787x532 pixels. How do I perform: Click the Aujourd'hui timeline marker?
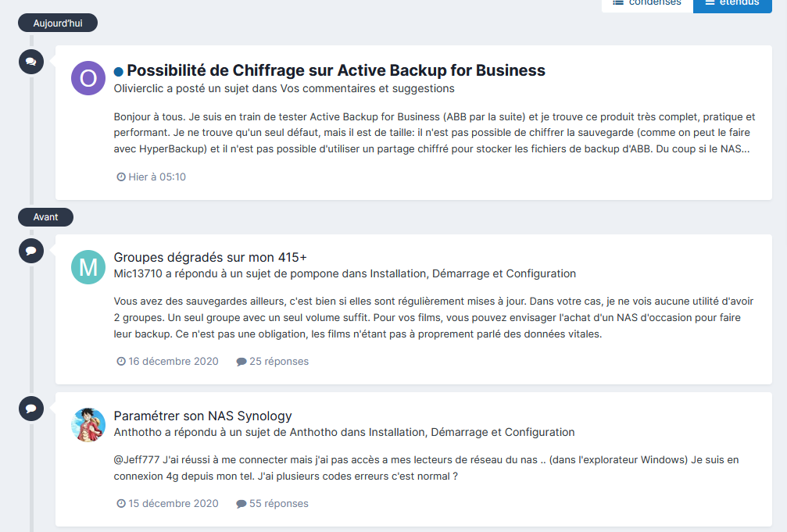pyautogui.click(x=57, y=23)
